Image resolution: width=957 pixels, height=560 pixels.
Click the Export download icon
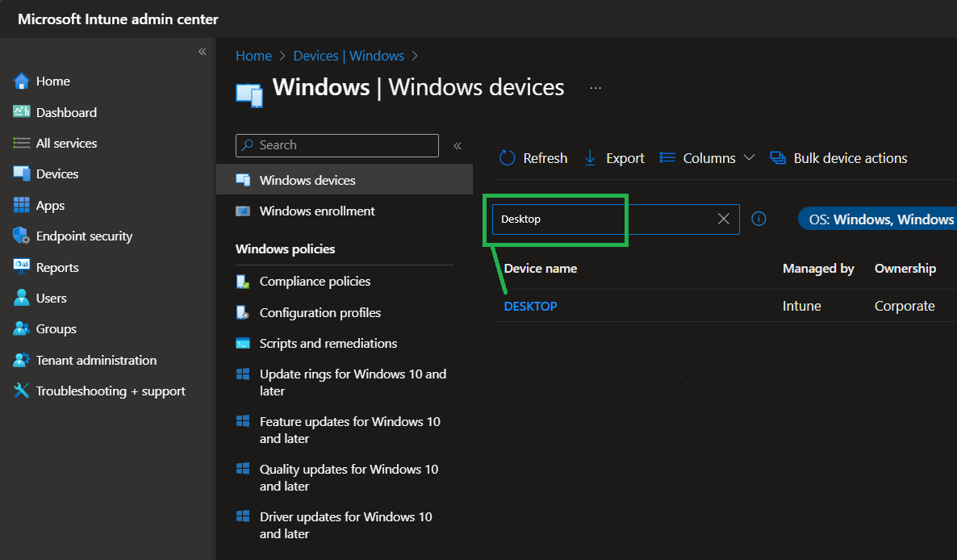590,158
